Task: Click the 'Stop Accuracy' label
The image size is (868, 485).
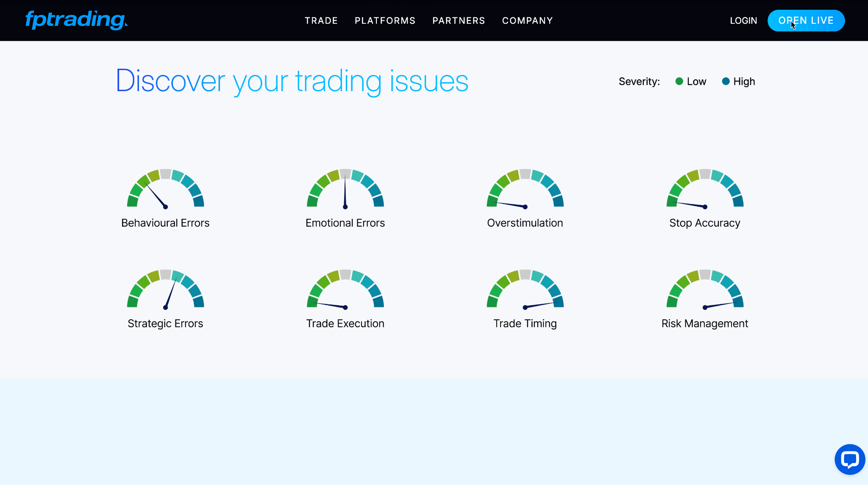Action: [704, 223]
